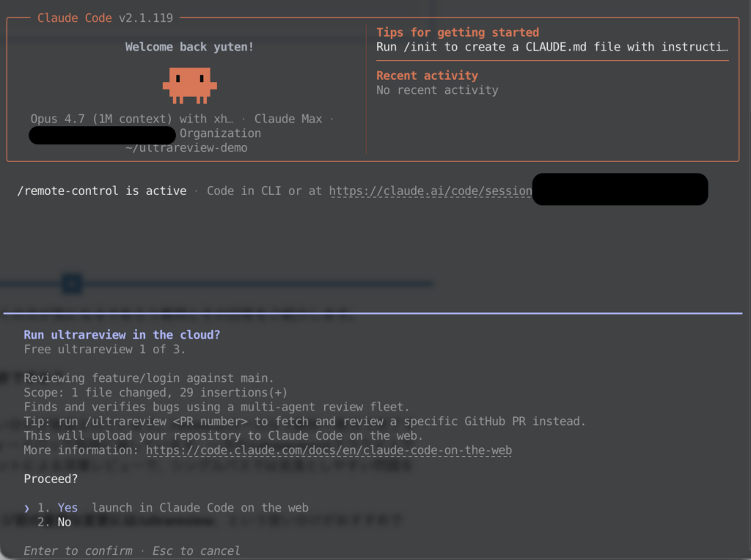This screenshot has height=560, width=751.
Task: Select option 1 Yes to launch
Action: [67, 508]
